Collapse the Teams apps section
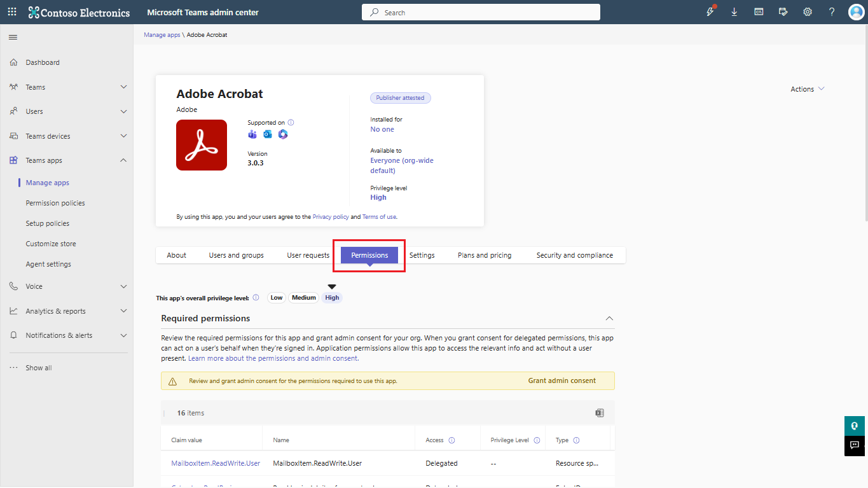This screenshot has height=488, width=868. (x=123, y=160)
